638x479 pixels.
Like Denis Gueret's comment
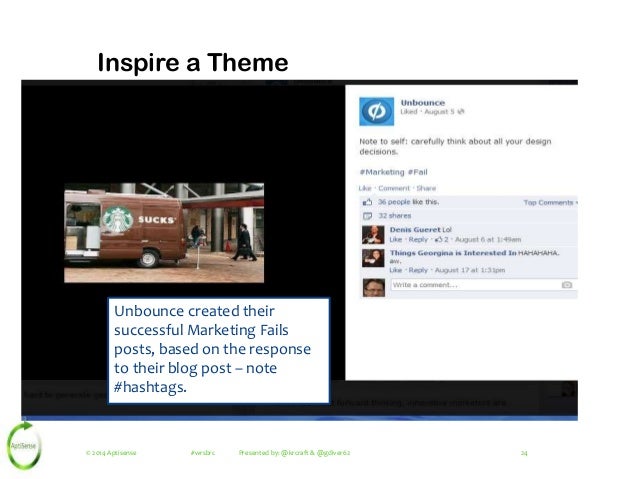pyautogui.click(x=395, y=239)
